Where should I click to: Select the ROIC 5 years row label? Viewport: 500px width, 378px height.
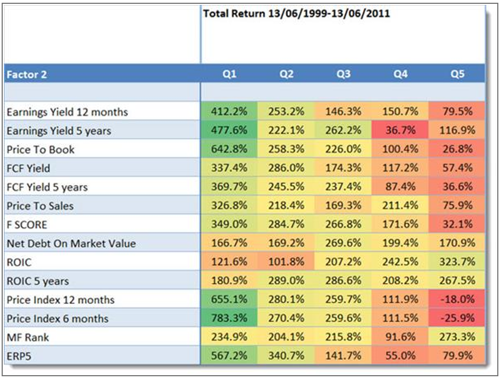coord(38,281)
